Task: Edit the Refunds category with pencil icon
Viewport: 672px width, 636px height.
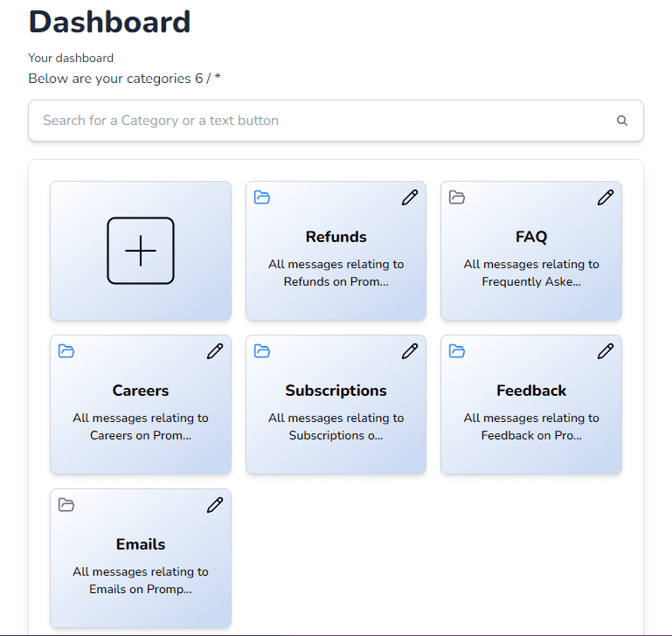Action: pyautogui.click(x=410, y=197)
